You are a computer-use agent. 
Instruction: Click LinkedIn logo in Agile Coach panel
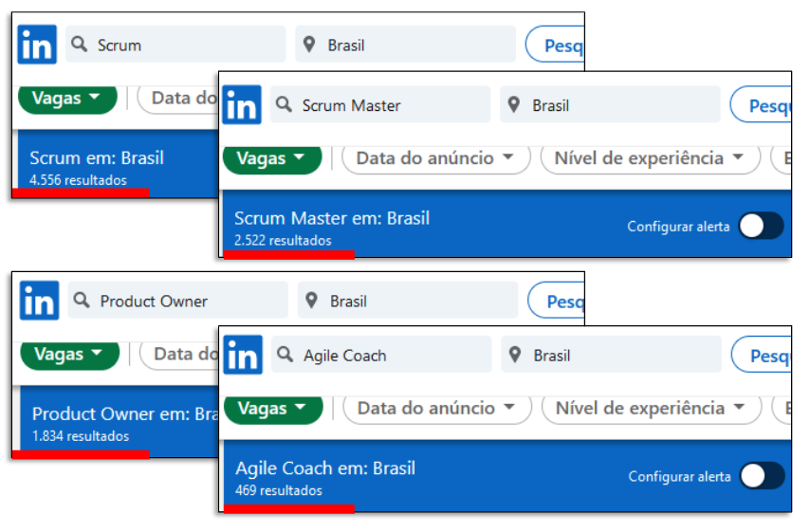click(x=243, y=355)
